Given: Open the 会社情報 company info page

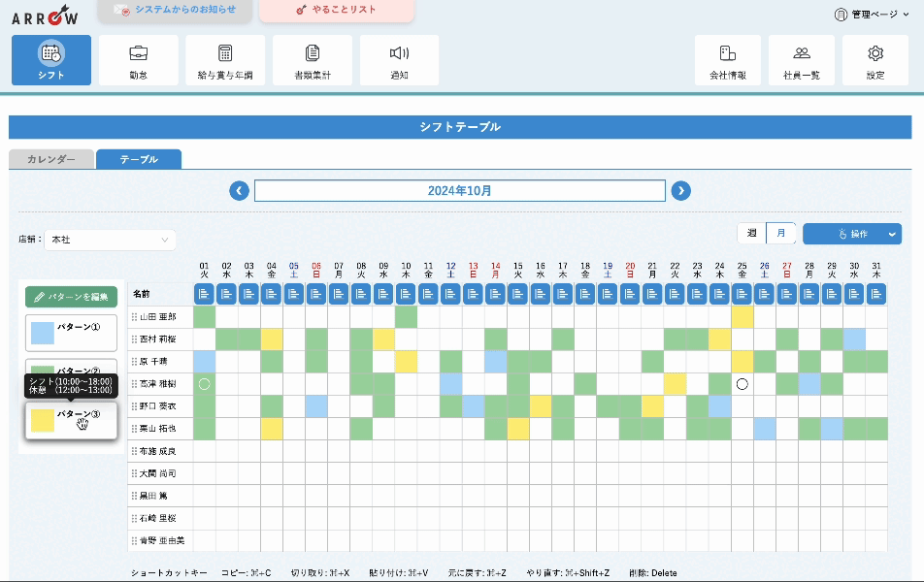Looking at the screenshot, I should [x=727, y=60].
